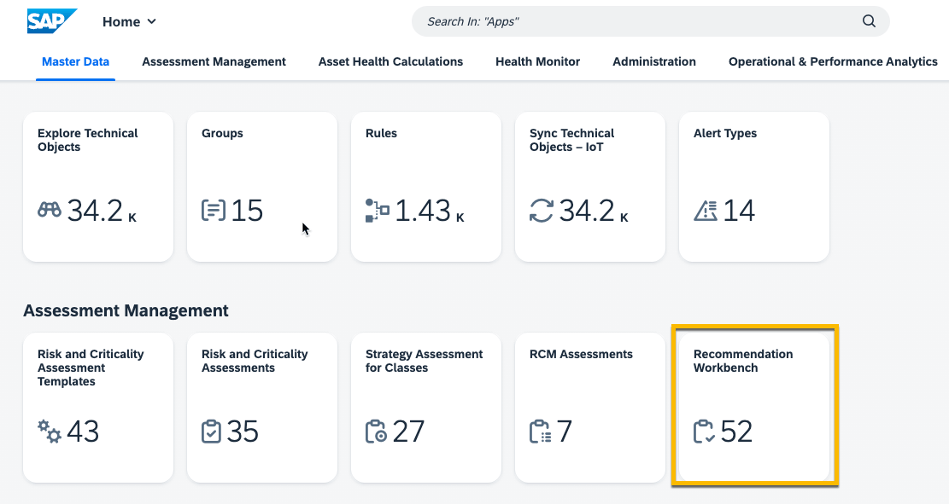The image size is (950, 504).
Task: Click gears icon on Assessment Templates tile
Action: 49,431
